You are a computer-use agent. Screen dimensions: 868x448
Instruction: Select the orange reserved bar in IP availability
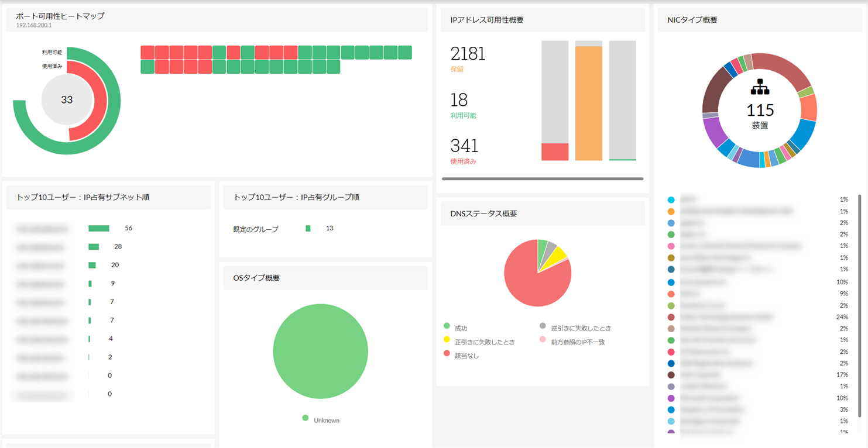[589, 103]
